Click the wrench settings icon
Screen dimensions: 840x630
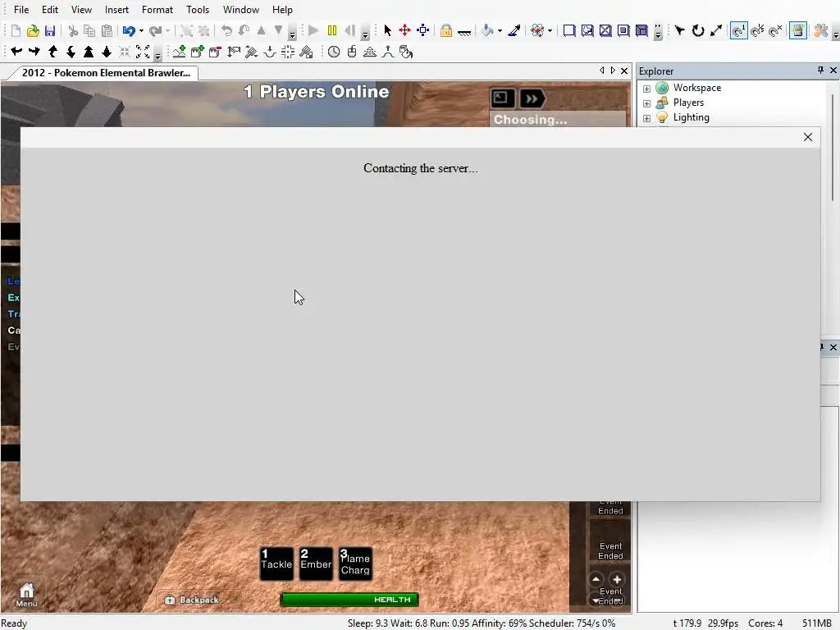click(x=820, y=30)
